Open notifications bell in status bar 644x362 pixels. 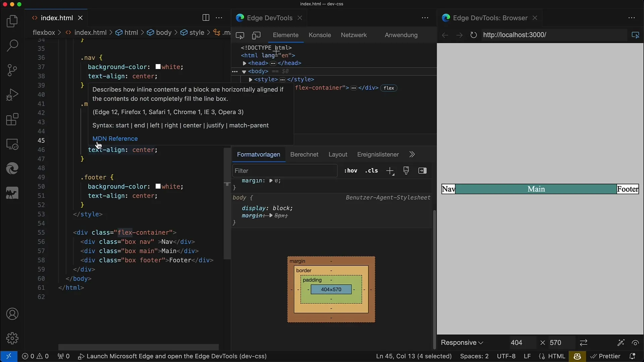click(632, 356)
